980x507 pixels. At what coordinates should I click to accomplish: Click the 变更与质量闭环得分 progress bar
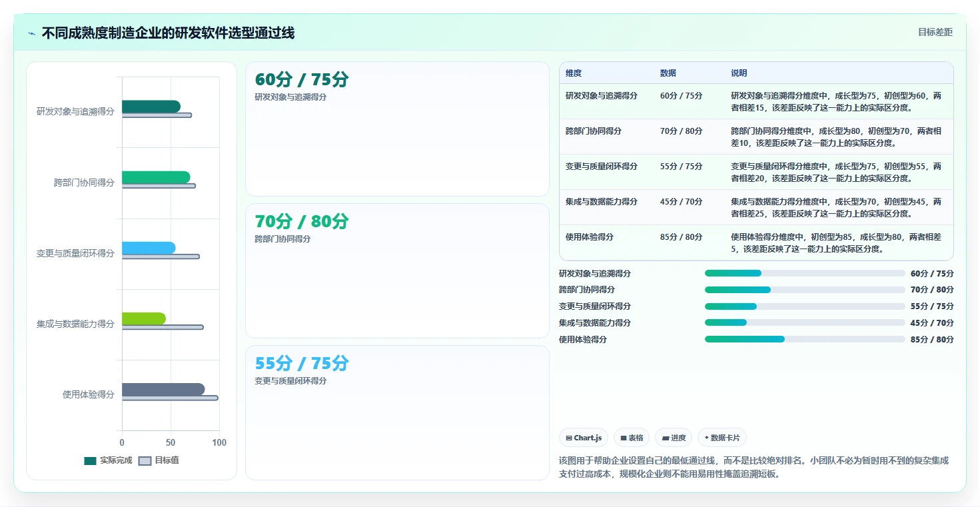pos(805,306)
